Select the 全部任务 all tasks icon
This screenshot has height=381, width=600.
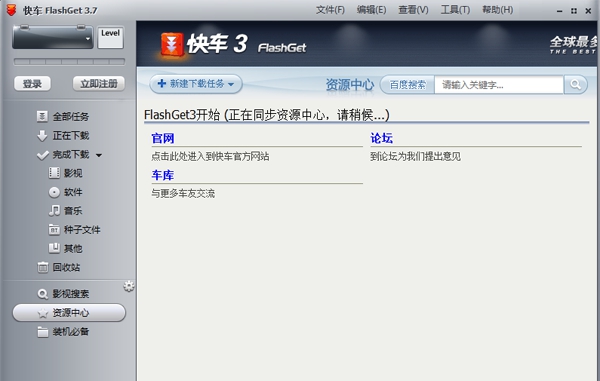42,116
